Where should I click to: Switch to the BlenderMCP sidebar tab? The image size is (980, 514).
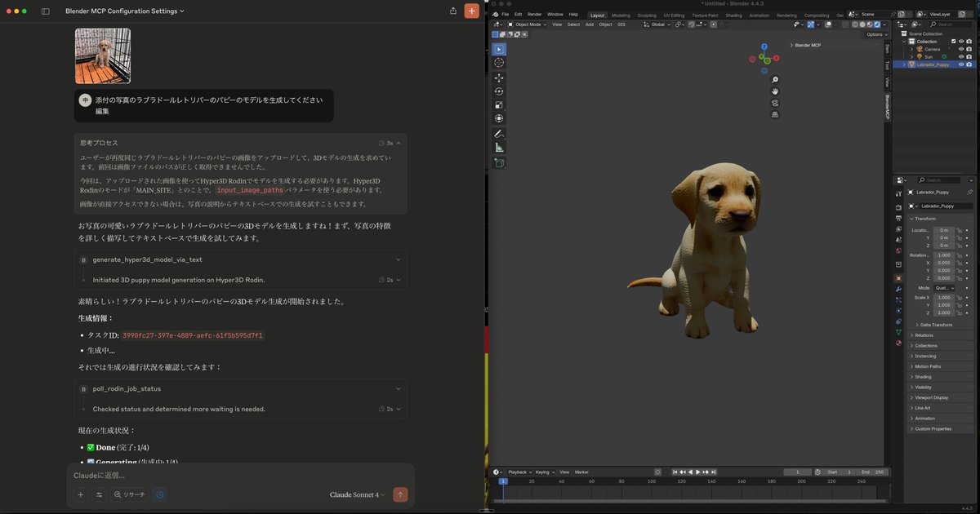[x=888, y=105]
